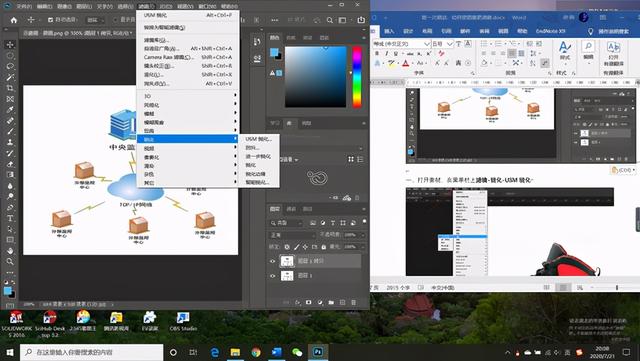The image size is (640, 361).
Task: Open the Word font name dropdown
Action: [x=402, y=44]
